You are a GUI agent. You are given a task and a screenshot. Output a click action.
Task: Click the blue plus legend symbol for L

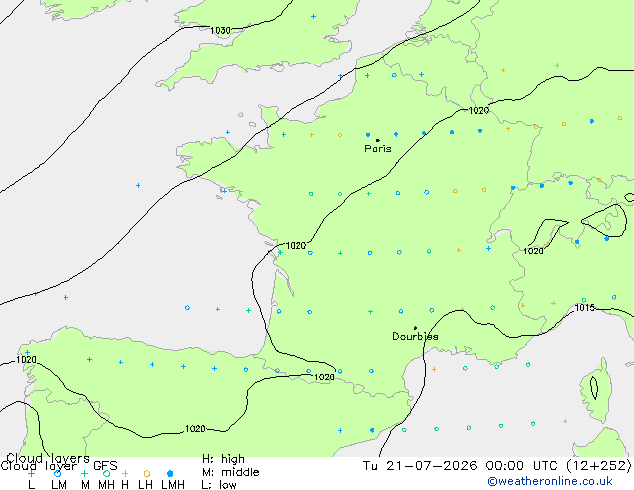point(31,473)
